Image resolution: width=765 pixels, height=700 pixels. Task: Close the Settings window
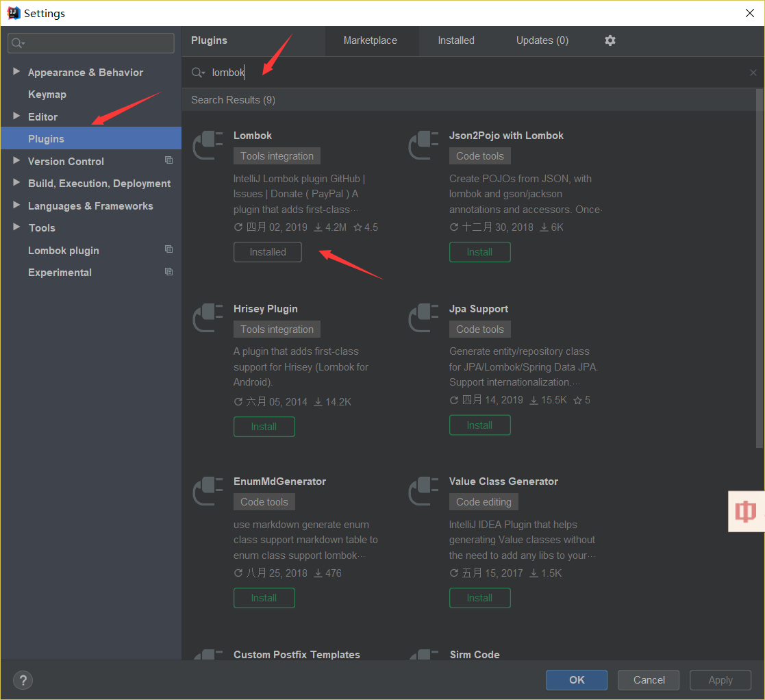pos(750,13)
